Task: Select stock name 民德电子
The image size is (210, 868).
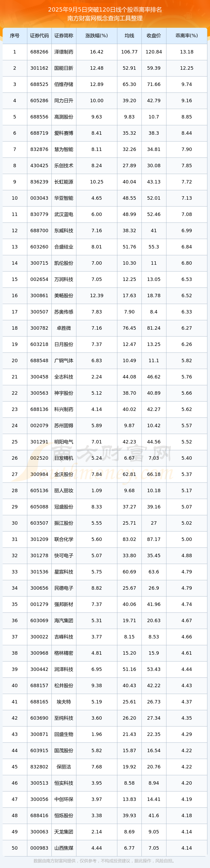Action: [x=64, y=588]
